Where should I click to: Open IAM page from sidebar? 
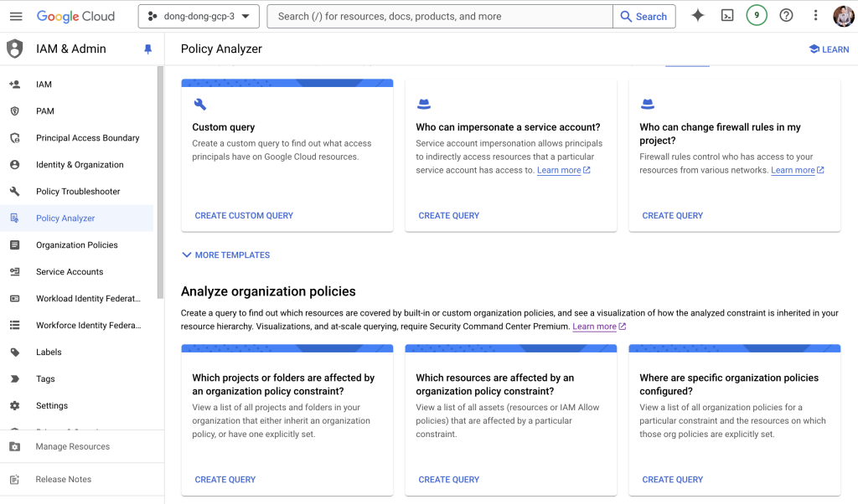coord(44,85)
